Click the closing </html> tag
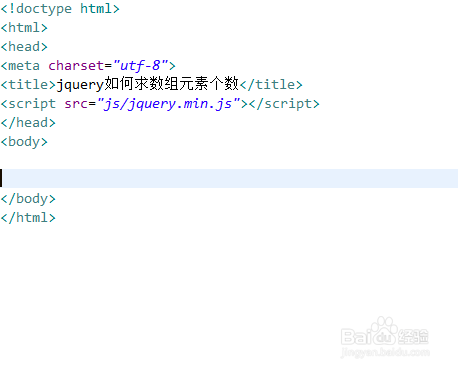Viewport: 458px width, 370px height. (28, 218)
